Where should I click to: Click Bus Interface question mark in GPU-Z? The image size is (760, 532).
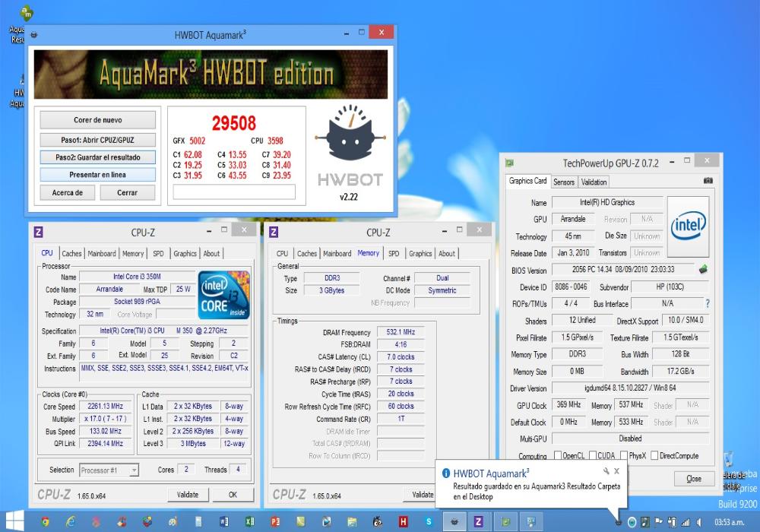708,303
